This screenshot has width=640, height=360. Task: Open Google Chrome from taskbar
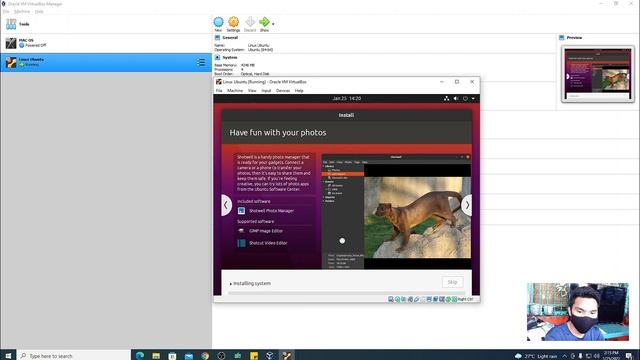click(205, 356)
